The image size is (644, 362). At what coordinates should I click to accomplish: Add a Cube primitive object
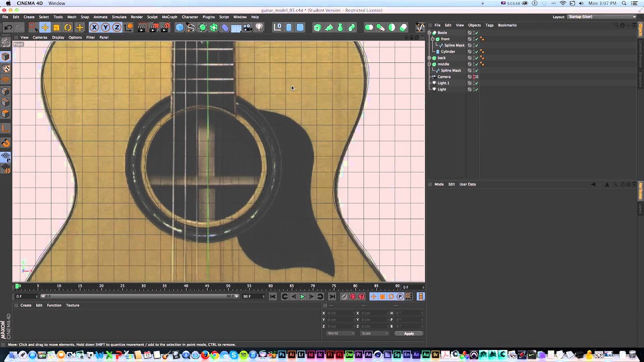[180, 28]
